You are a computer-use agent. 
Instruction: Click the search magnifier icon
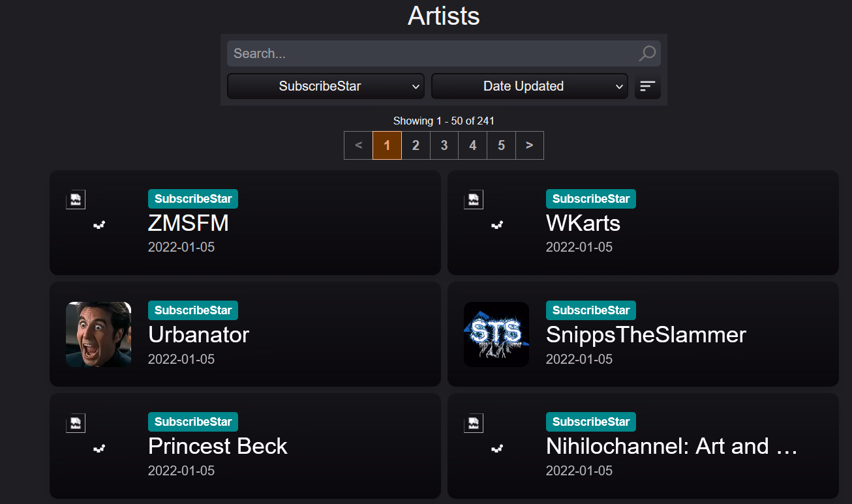pos(647,53)
